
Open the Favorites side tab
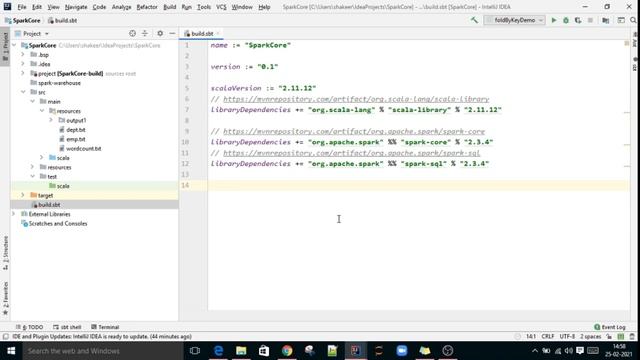(5, 298)
